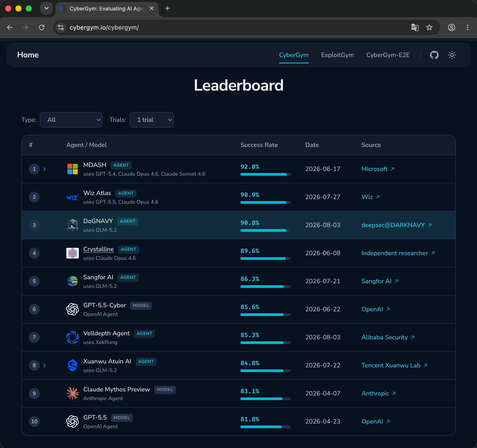Open the Microsoft source link

[x=378, y=169]
